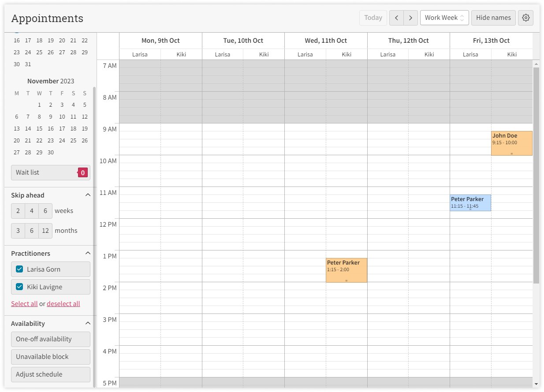Screen dimensions: 544x392
Task: Click the Wait list count badge
Action: [x=82, y=173]
